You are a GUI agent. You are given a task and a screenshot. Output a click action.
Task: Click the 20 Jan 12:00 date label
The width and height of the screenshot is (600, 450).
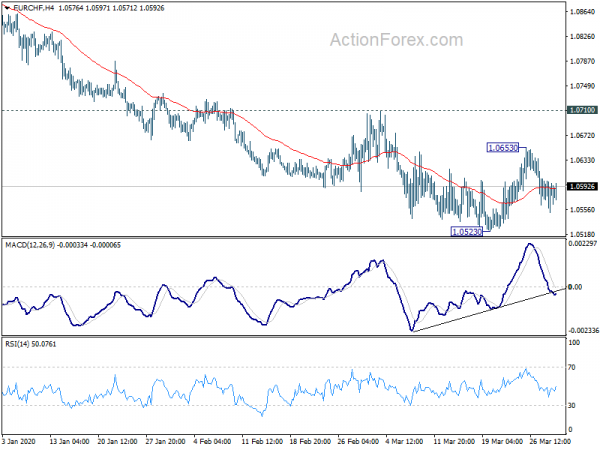click(x=117, y=441)
